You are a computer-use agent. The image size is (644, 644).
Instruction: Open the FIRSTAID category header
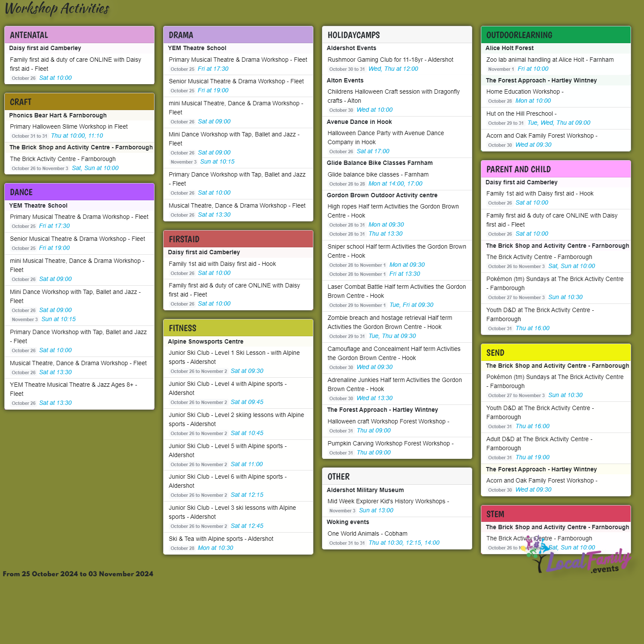pyautogui.click(x=238, y=239)
